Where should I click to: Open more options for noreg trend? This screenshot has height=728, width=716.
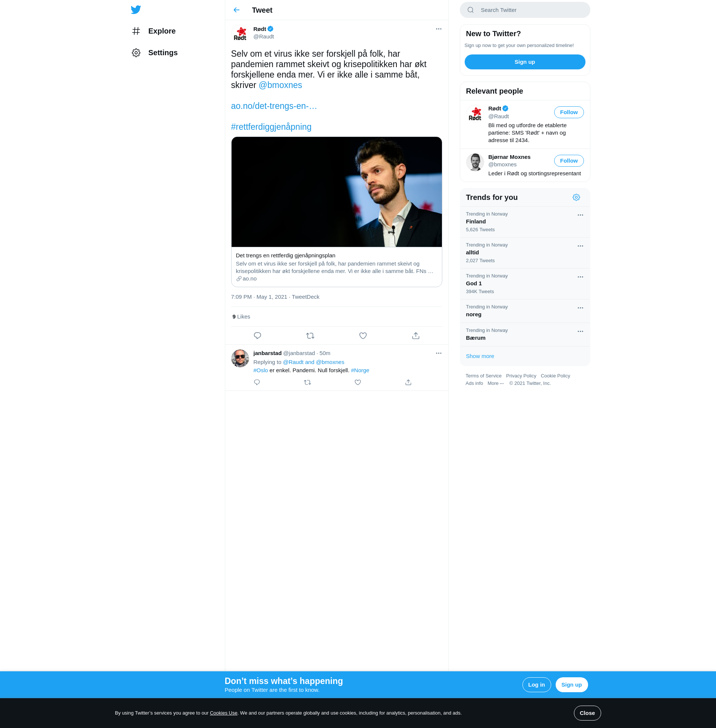pyautogui.click(x=580, y=308)
